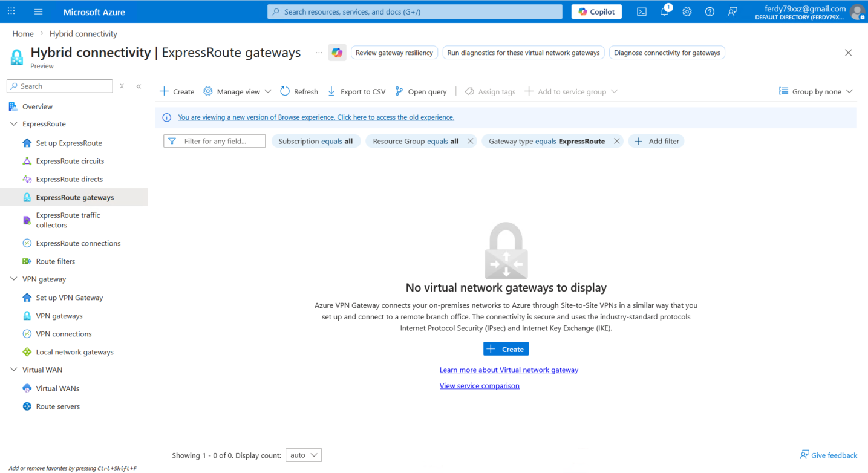Click the feedback icon in top bar
868x473 pixels.
coord(733,11)
